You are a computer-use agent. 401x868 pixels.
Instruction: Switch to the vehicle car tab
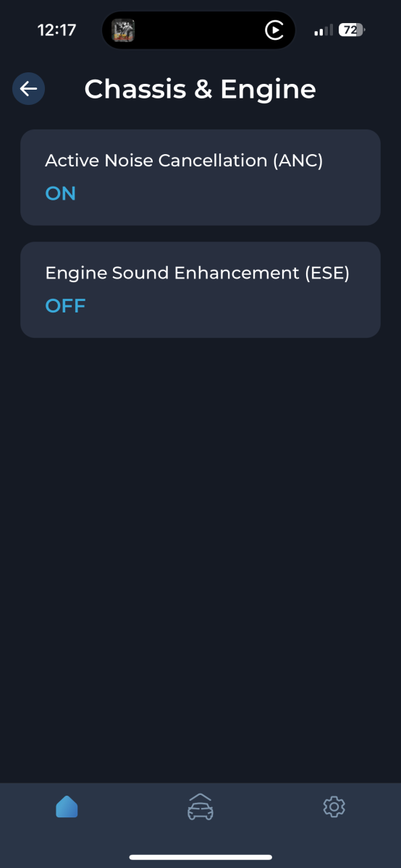(200, 807)
